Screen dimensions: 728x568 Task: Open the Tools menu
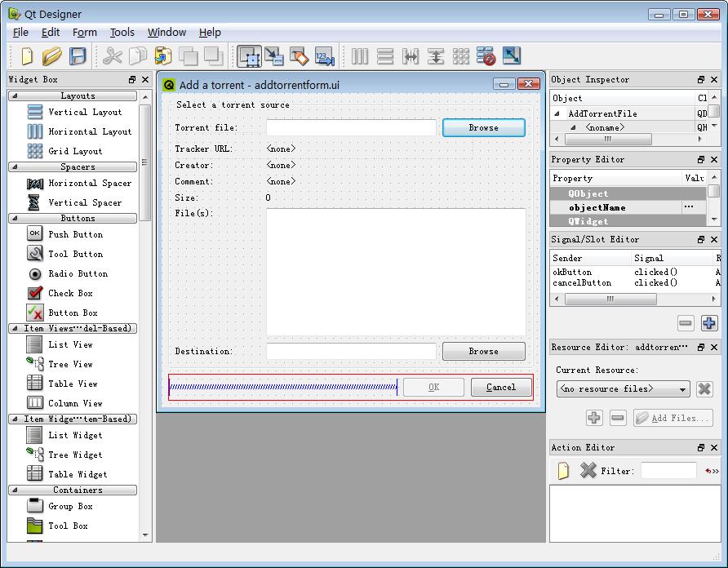122,33
